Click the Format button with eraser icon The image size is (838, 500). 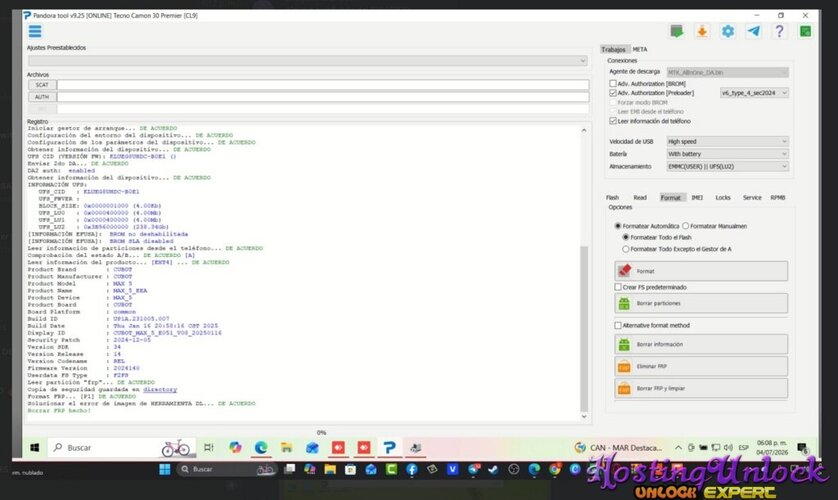click(x=701, y=271)
